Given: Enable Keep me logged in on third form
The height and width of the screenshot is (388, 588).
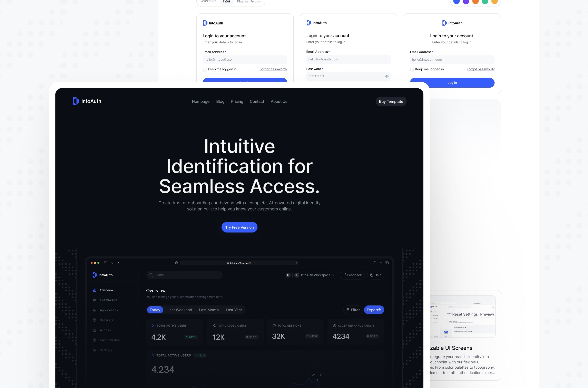Looking at the screenshot, I should click(x=412, y=69).
